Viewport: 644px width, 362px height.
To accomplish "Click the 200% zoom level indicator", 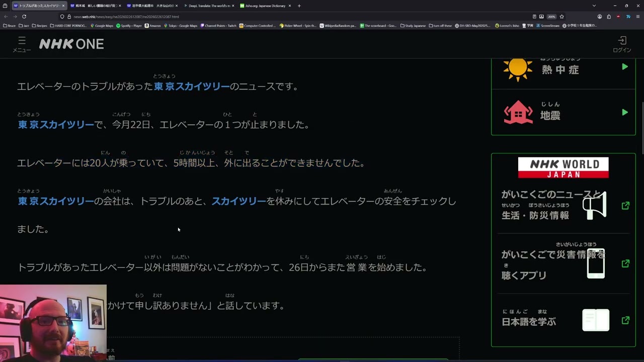I will coord(551,17).
